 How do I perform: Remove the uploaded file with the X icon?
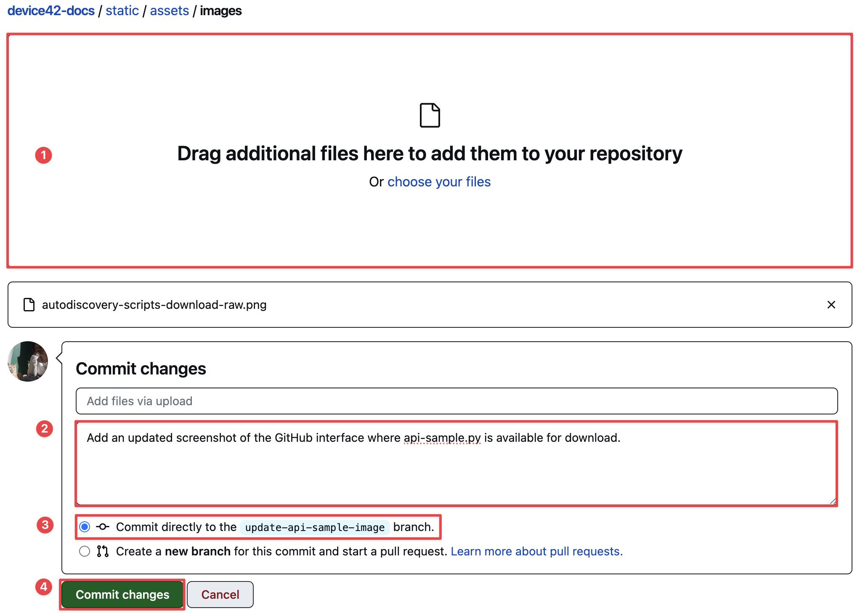pyautogui.click(x=831, y=305)
